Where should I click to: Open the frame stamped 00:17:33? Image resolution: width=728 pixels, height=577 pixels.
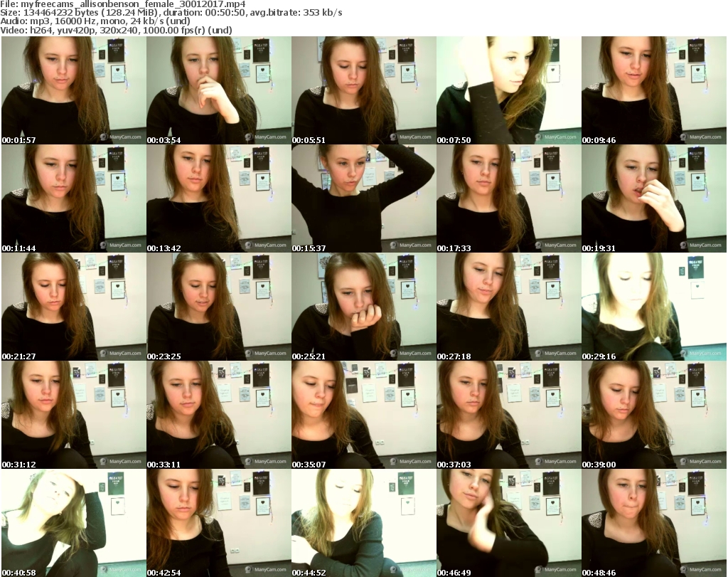(x=509, y=198)
